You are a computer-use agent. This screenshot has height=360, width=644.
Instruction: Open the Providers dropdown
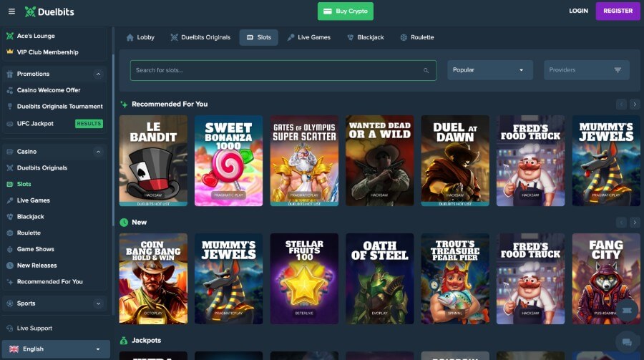(x=587, y=70)
